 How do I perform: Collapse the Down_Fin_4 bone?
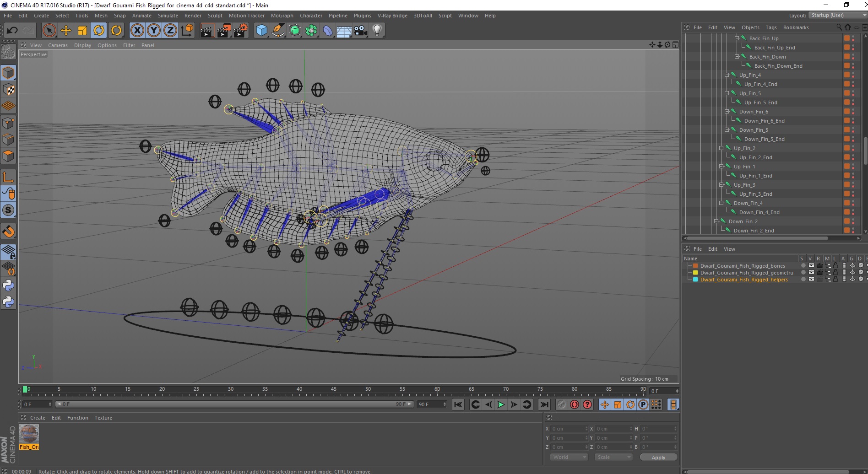(x=722, y=203)
